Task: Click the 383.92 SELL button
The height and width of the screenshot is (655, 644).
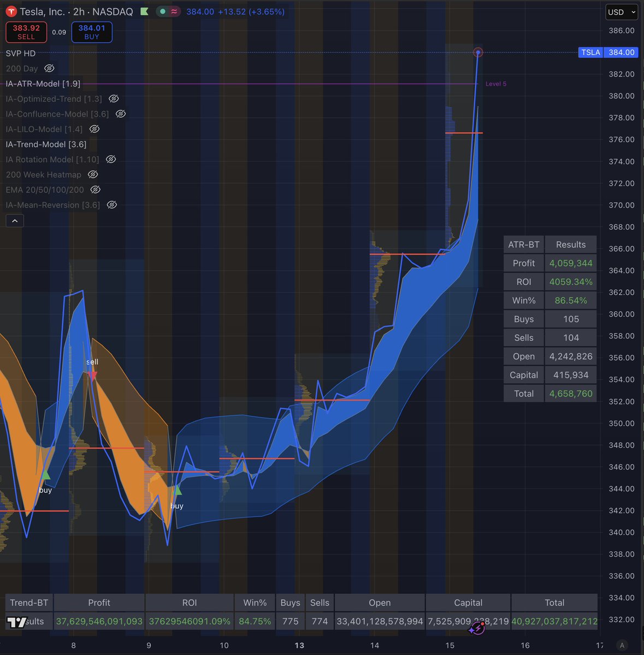Action: [x=26, y=32]
